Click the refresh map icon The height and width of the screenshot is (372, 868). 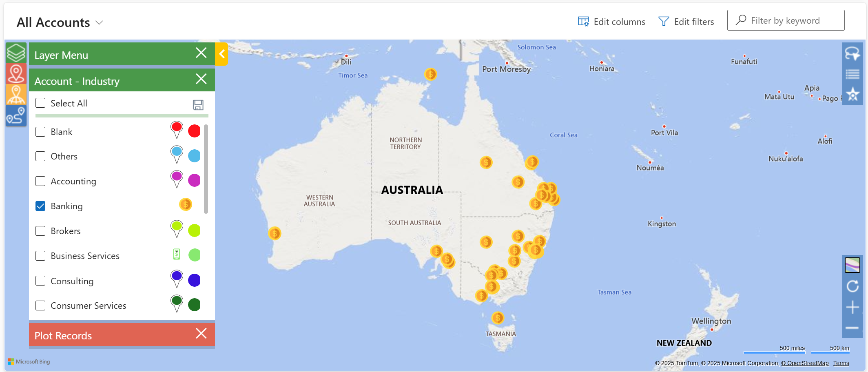point(852,286)
